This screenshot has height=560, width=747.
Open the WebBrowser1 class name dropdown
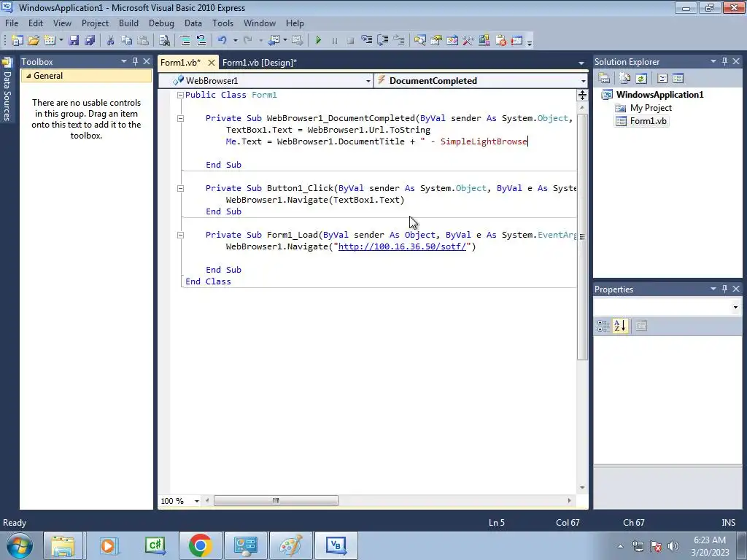[x=368, y=81]
